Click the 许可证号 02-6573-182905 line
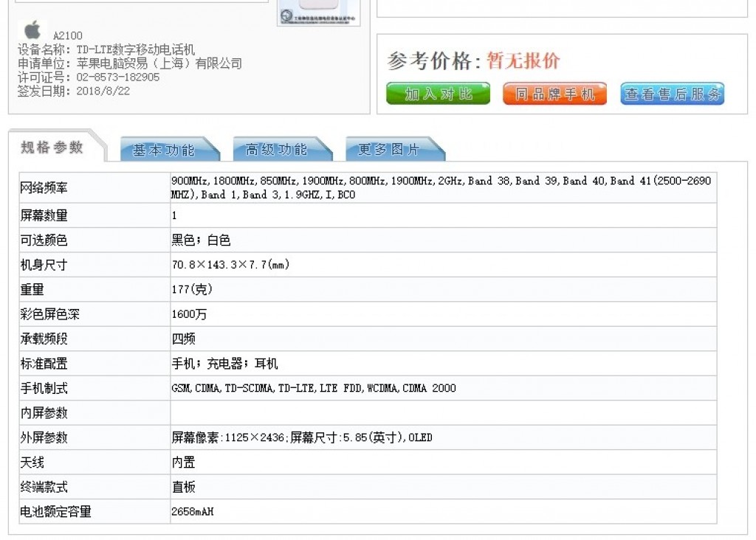 point(89,77)
